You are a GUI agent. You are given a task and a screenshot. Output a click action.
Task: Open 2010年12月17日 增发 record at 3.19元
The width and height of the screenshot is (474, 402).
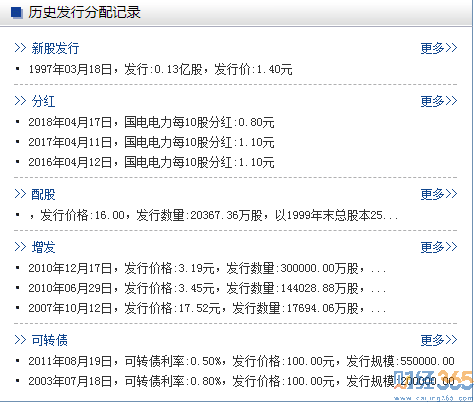pos(207,268)
